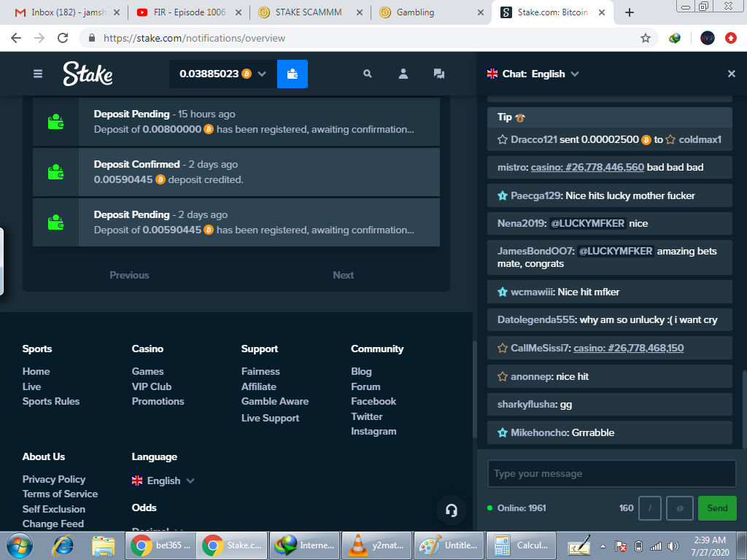Open the footer English language dropdown

(x=163, y=481)
